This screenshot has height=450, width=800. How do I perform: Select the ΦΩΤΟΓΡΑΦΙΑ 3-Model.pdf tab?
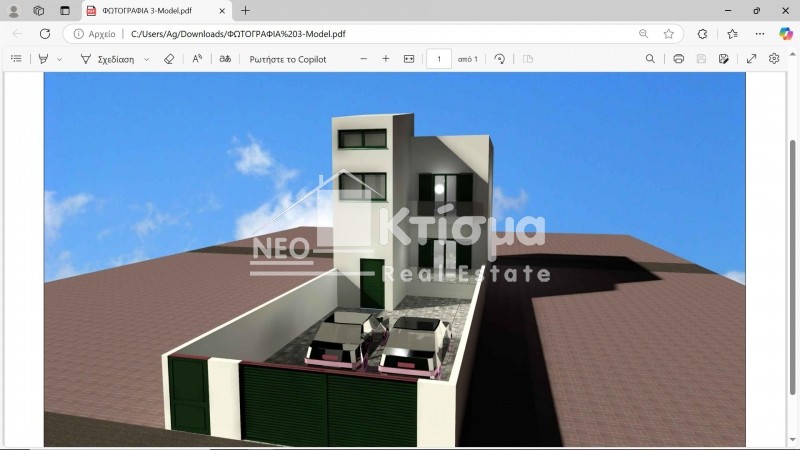point(157,11)
